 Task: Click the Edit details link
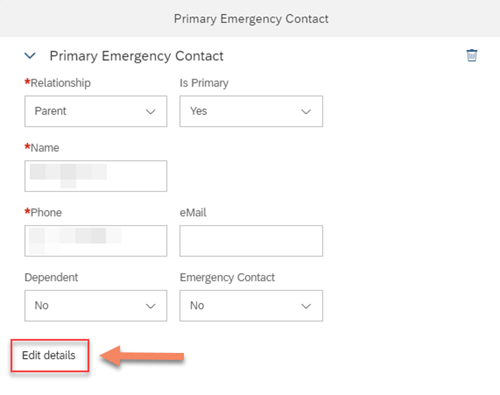pos(49,355)
